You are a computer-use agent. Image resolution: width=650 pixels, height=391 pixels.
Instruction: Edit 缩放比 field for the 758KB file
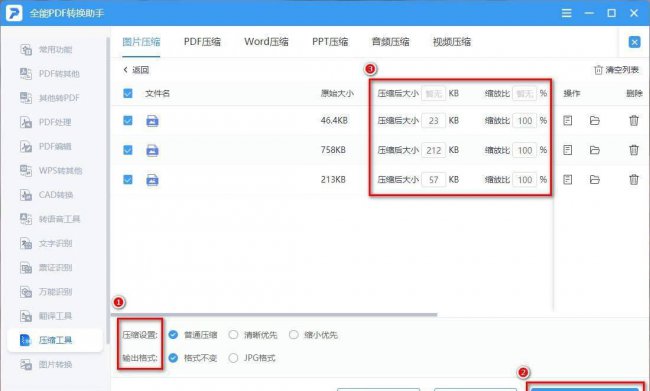(525, 150)
